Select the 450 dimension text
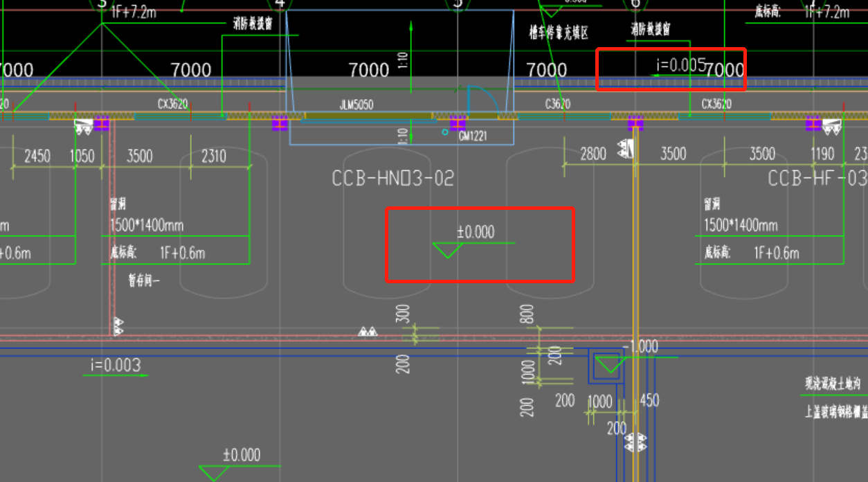Screen dimensions: 868x482 coord(649,400)
